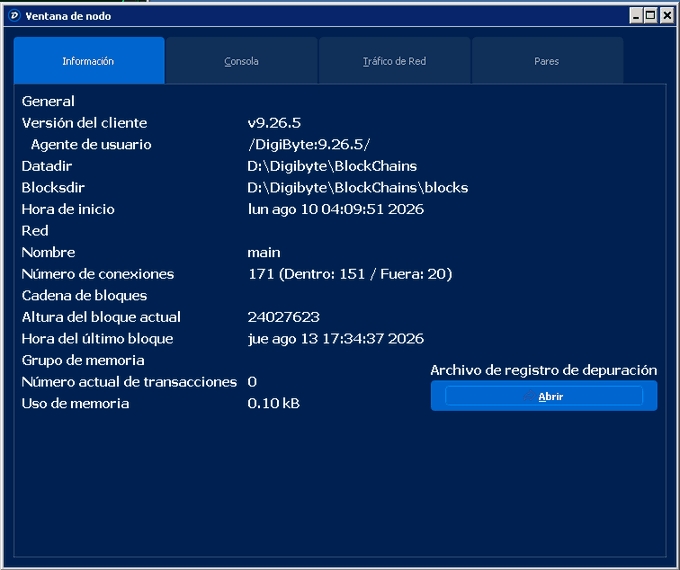Click the Blocksdir label
This screenshot has width=680, height=570.
[x=53, y=187]
